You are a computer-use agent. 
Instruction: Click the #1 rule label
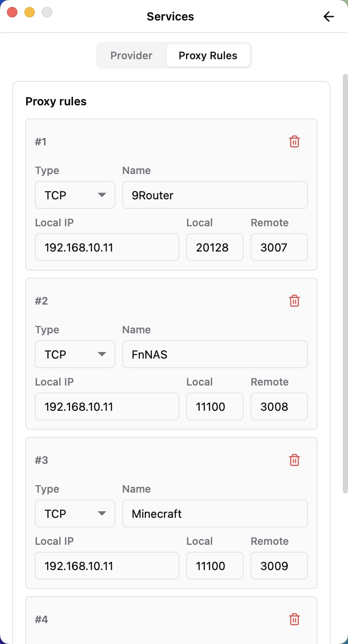[x=41, y=141]
